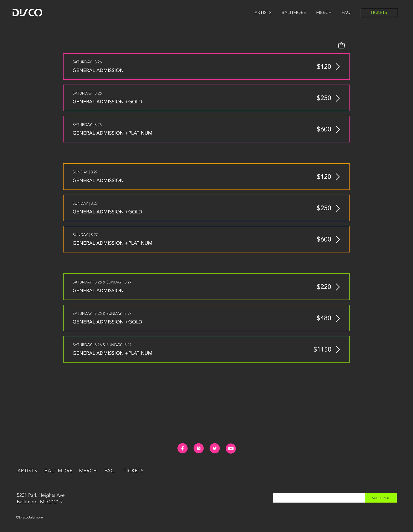Screen dimensions: 413x532
Task: Open the shopping bag cart icon
Action: coord(341,46)
